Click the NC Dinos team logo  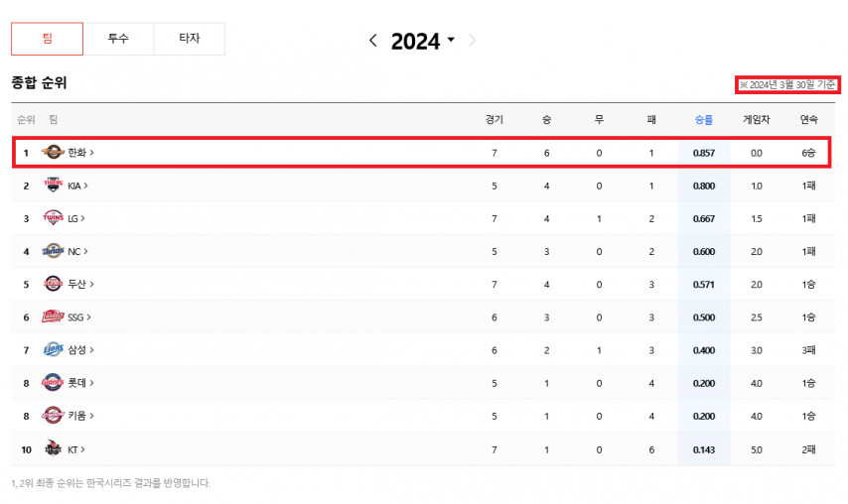(53, 251)
